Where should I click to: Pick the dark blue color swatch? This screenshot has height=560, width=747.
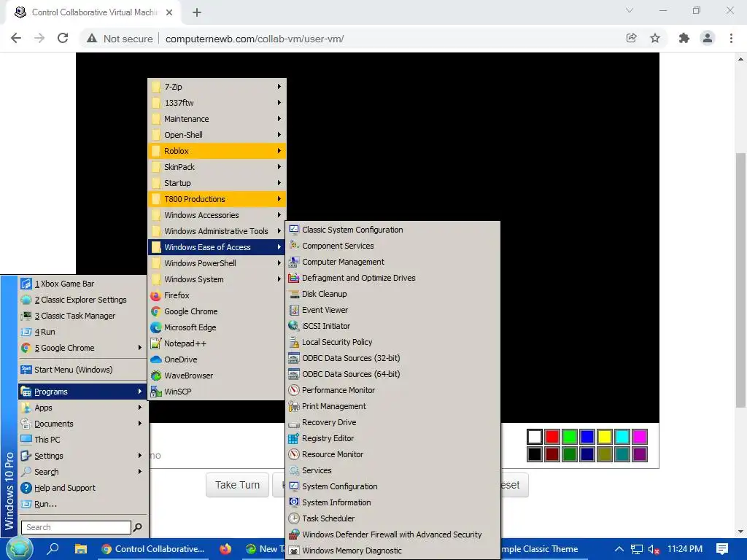587,454
